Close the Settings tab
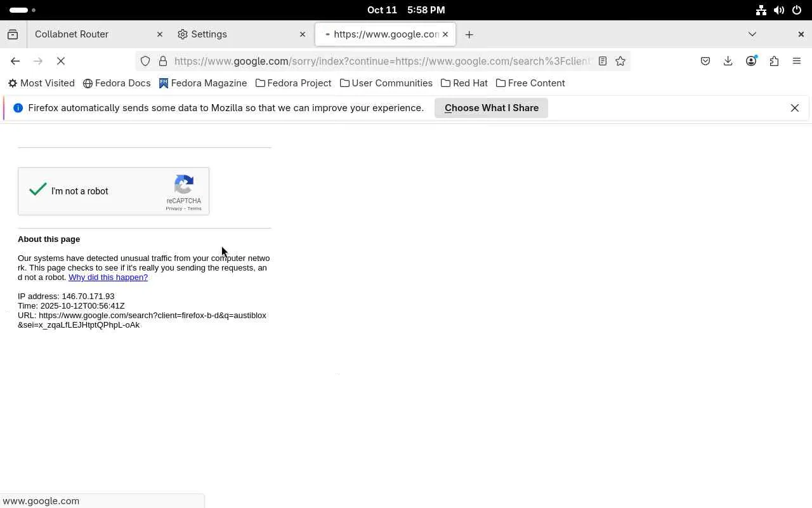 303,34
